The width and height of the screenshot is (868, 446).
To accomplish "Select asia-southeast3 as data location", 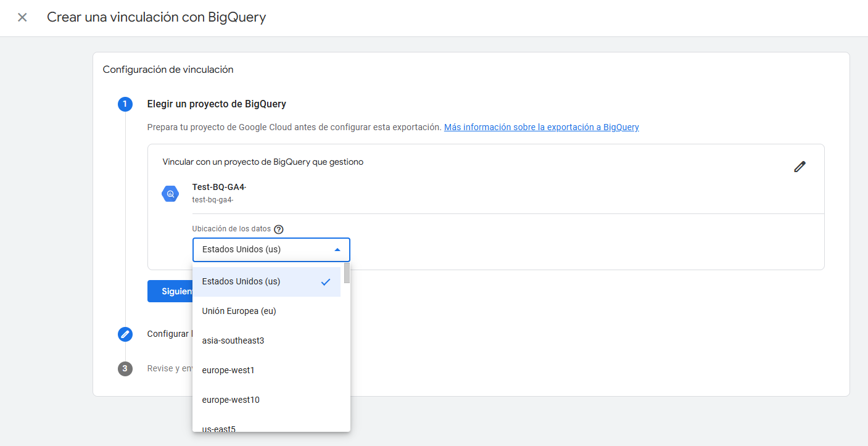I will pyautogui.click(x=233, y=341).
